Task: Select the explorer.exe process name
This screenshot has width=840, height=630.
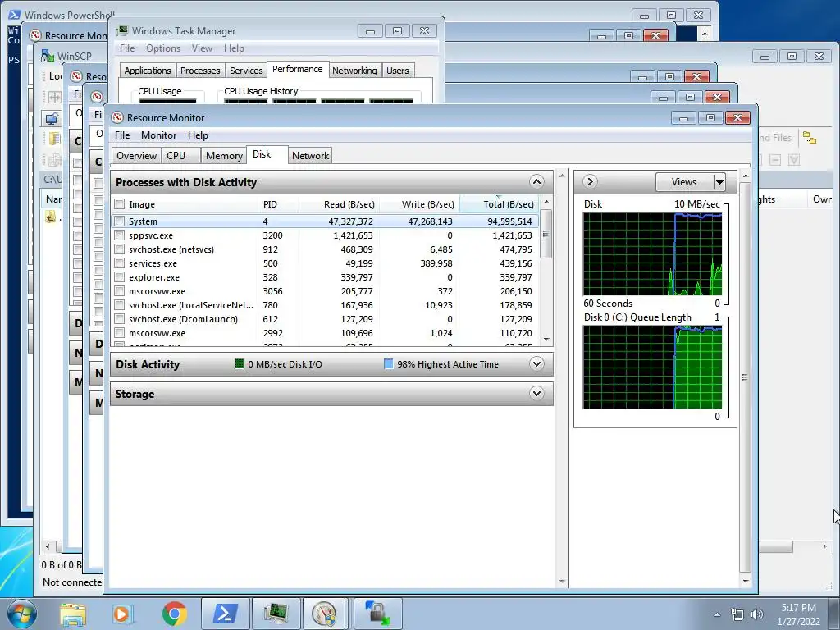Action: 153,277
